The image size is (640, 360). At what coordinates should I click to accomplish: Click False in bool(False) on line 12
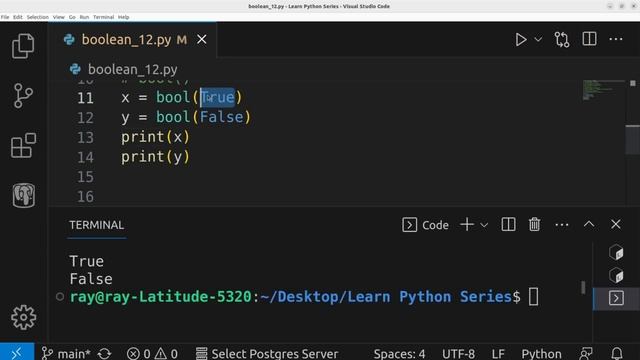point(222,117)
